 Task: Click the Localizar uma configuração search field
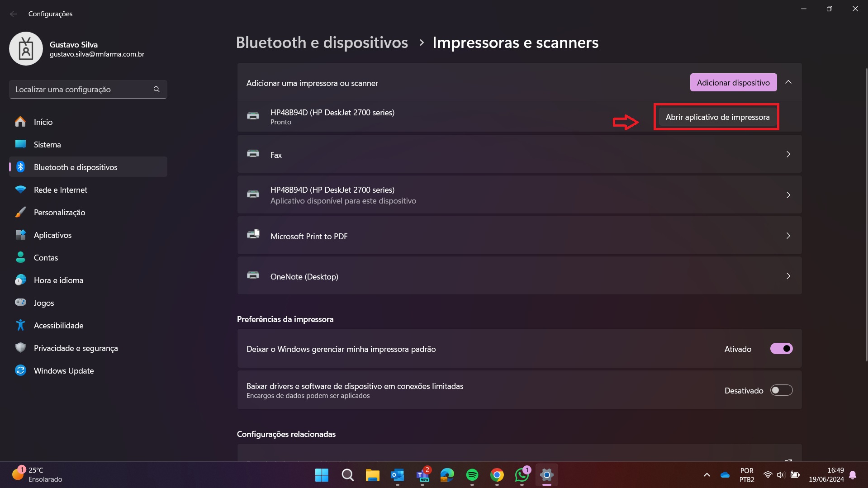tap(81, 90)
